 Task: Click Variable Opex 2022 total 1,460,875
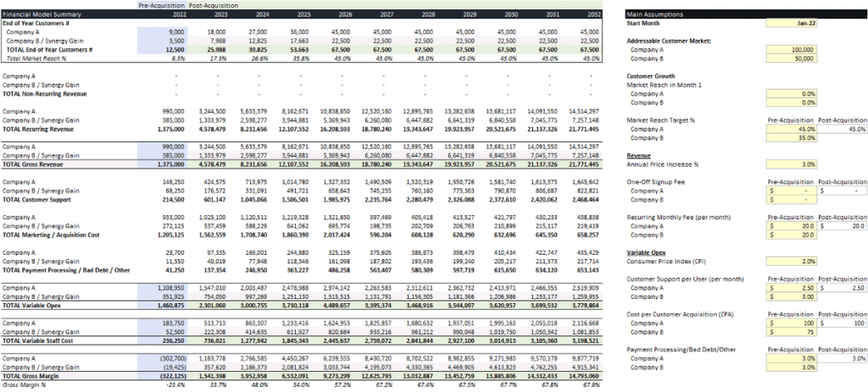tap(172, 305)
